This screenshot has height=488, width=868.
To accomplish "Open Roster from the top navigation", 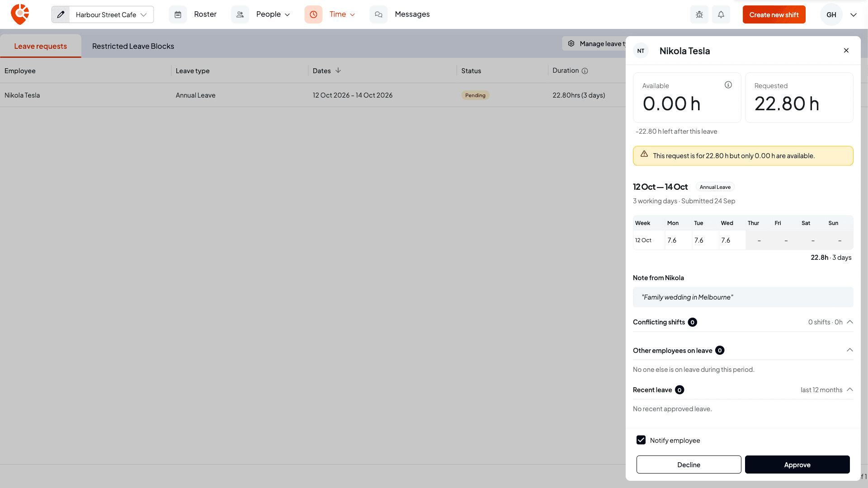I will [205, 14].
